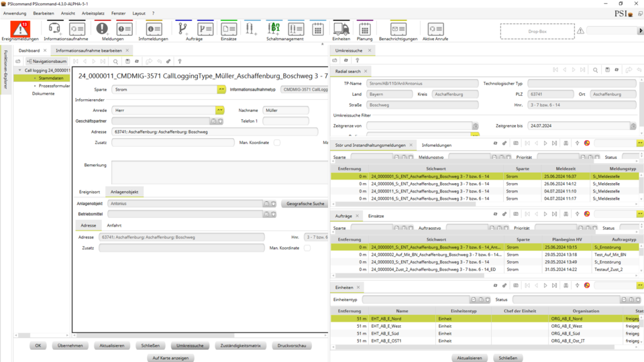Expand Drop-Box side arrow
The image size is (644, 362).
641,31
